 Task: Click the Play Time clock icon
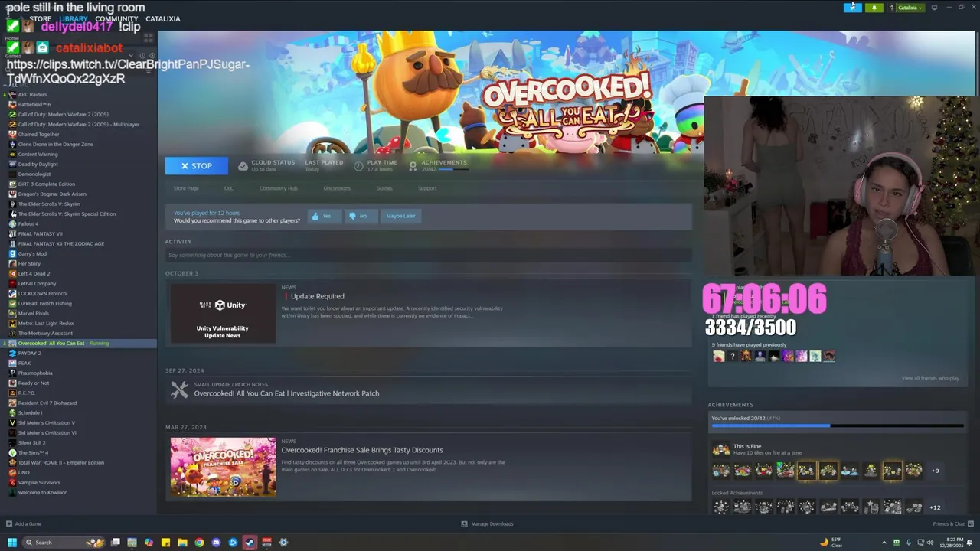(x=358, y=165)
